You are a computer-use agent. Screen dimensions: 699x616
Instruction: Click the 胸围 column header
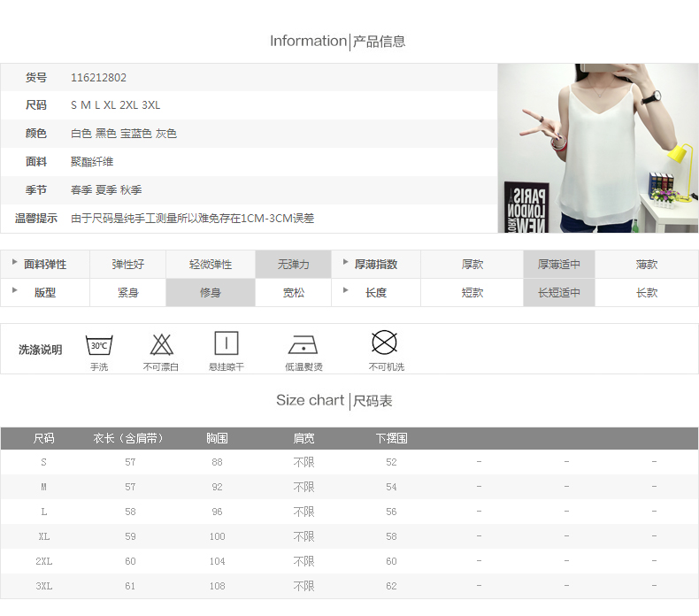217,438
